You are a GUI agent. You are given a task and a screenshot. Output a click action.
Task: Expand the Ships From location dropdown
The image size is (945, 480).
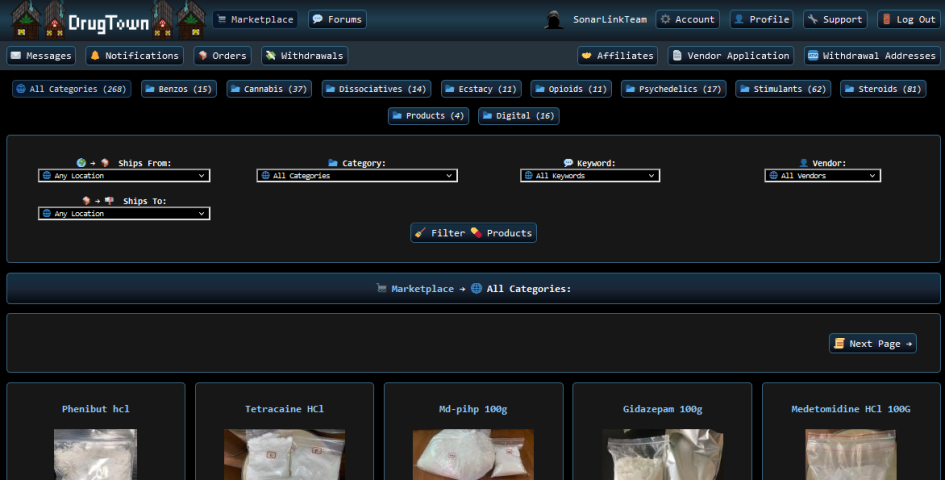124,176
